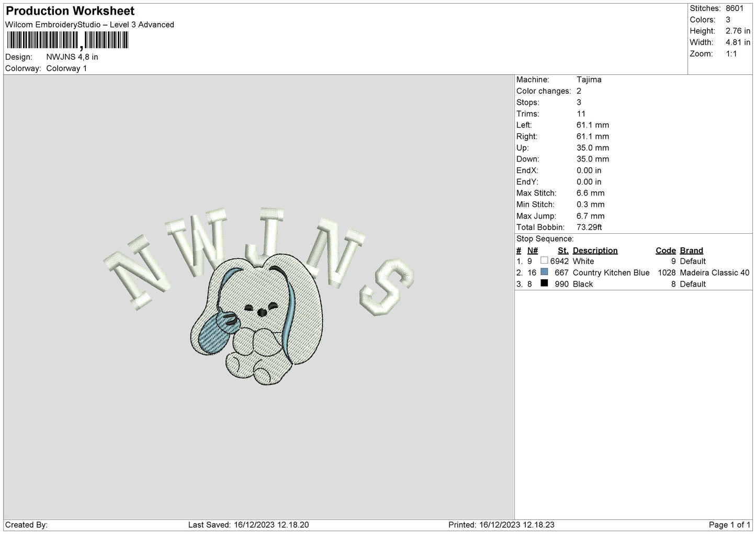Click the 'Last Saved: 16/12/2023 12.18.20' footer
The width and height of the screenshot is (756, 534).
coord(248,525)
